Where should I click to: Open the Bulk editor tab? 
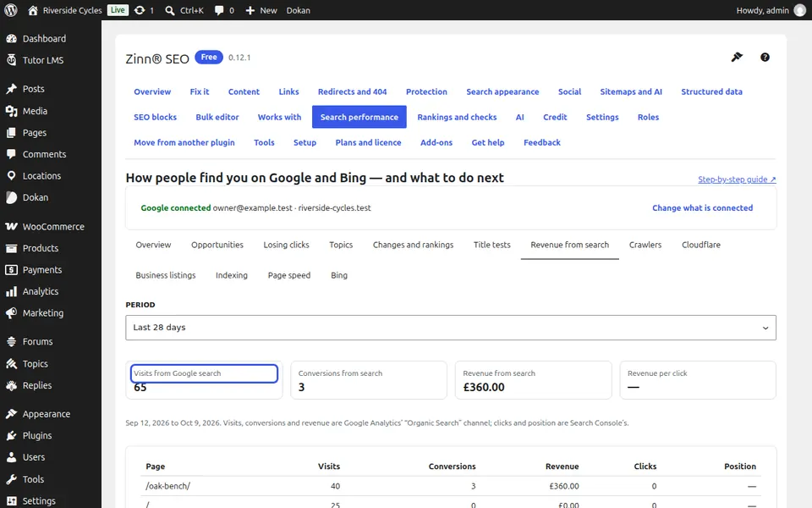[x=217, y=117]
